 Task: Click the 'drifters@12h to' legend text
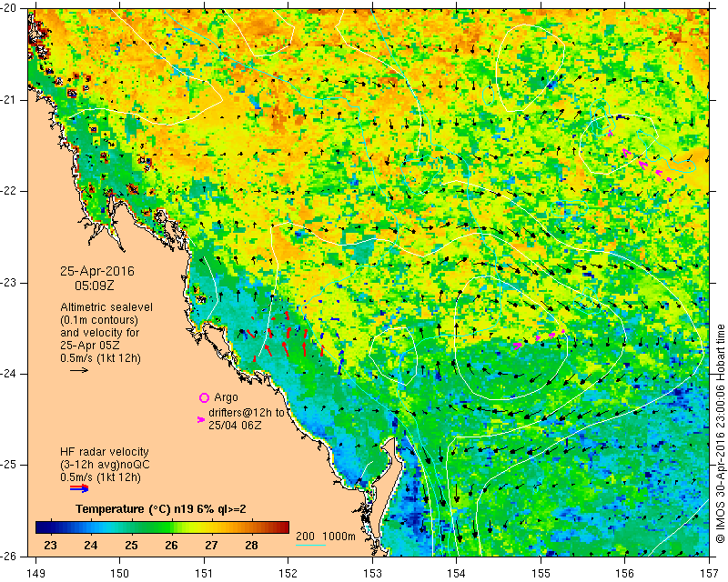click(247, 412)
